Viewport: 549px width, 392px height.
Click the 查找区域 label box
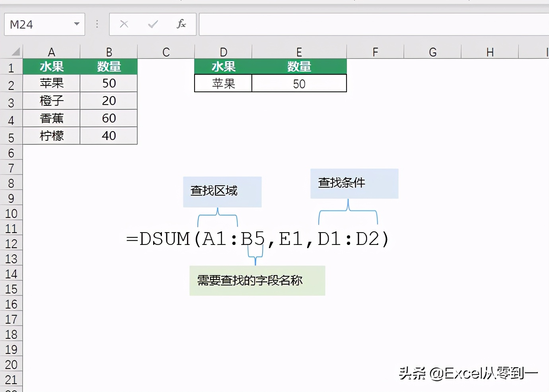click(x=222, y=191)
